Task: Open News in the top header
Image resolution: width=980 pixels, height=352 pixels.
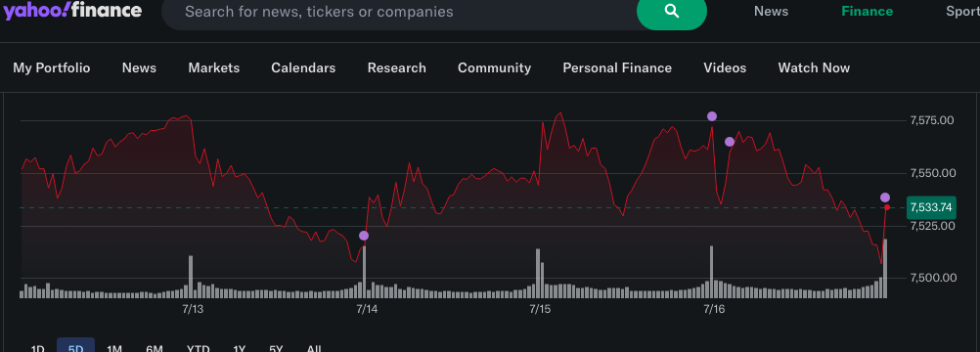Action: pyautogui.click(x=771, y=12)
